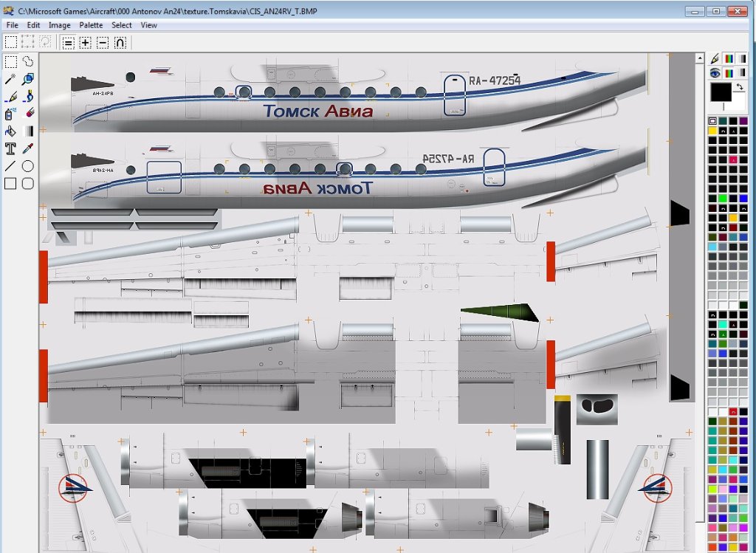Select the ellipse shape tool
Screen dimensions: 756x553
(28, 166)
